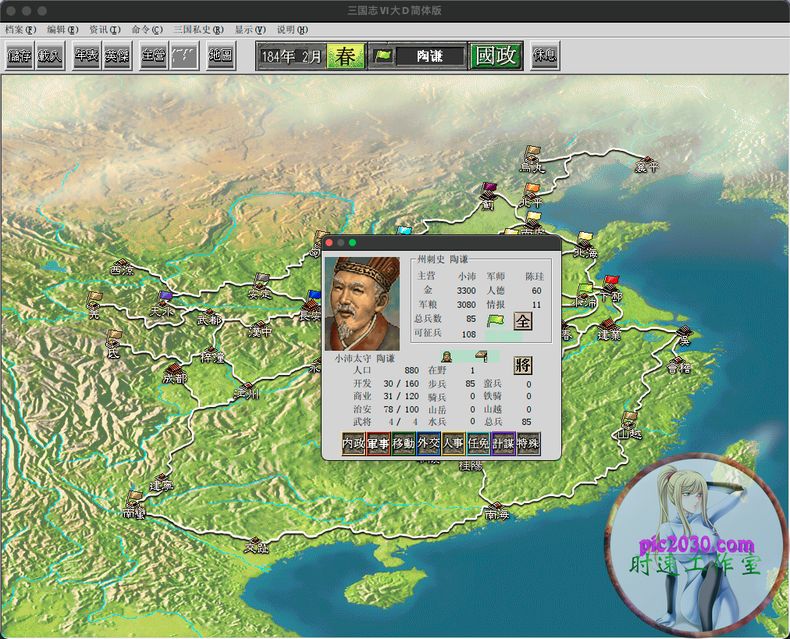Select the 武都 city on the map

click(x=209, y=317)
